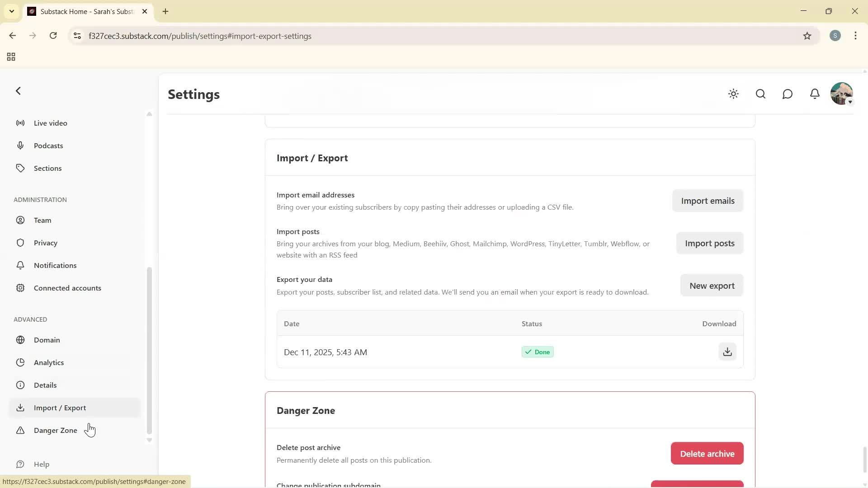Click the back arrow above the sidebar
The width and height of the screenshot is (868, 488).
(x=18, y=91)
